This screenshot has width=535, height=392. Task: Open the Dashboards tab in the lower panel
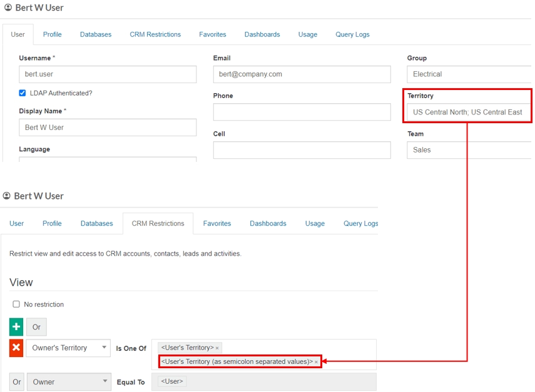coord(268,223)
